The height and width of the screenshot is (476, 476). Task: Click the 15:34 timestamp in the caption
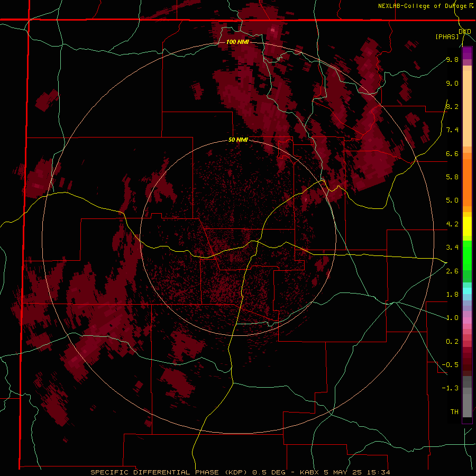point(379,472)
